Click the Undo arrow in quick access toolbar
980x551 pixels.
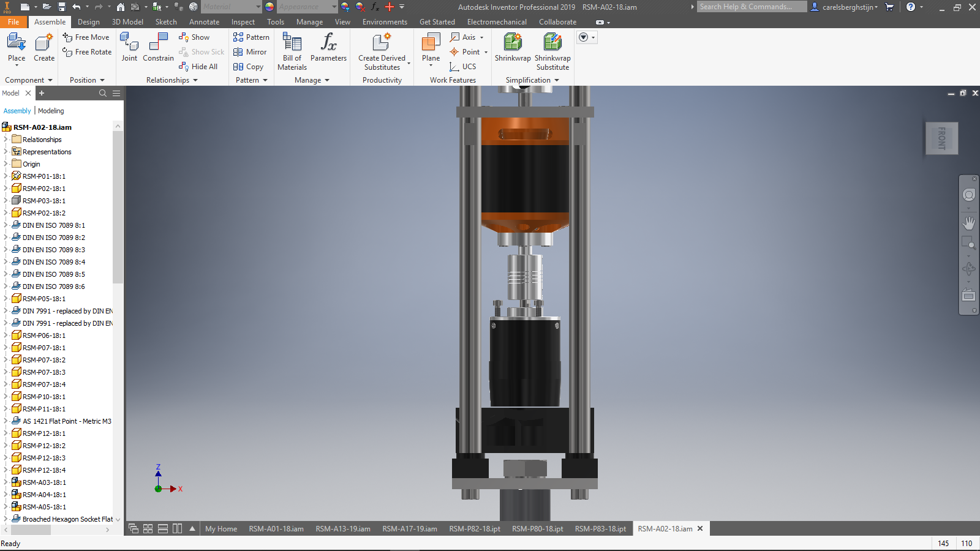tap(76, 7)
